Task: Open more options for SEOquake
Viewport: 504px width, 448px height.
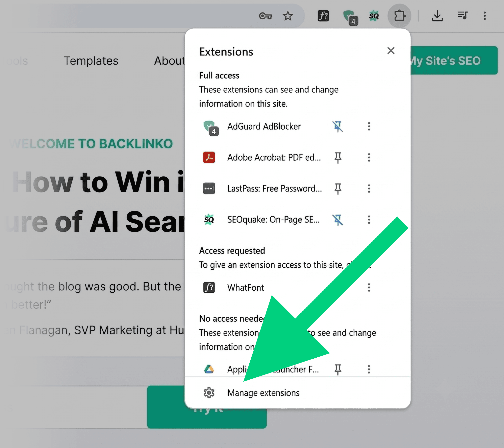Action: pos(369,220)
